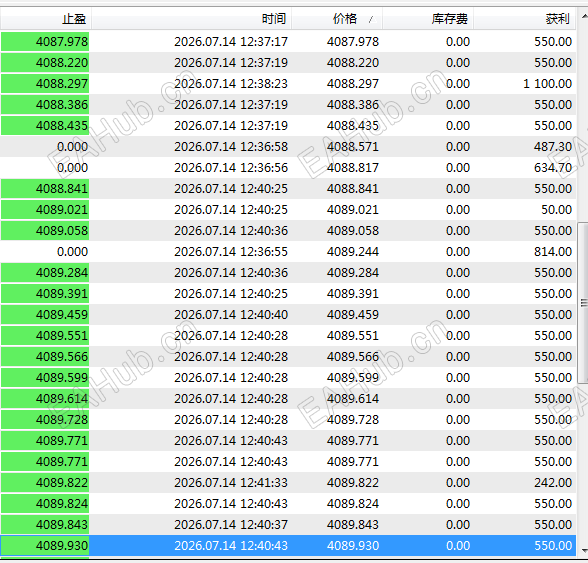The width and height of the screenshot is (588, 563).
Task: Click the 止盈 column header
Action: coord(46,19)
